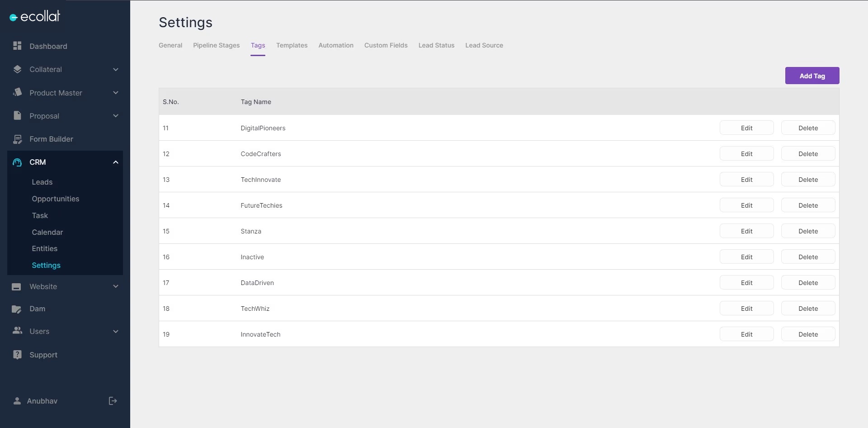Viewport: 868px width, 428px height.
Task: Edit the DigitalPioneers tag
Action: tap(746, 128)
